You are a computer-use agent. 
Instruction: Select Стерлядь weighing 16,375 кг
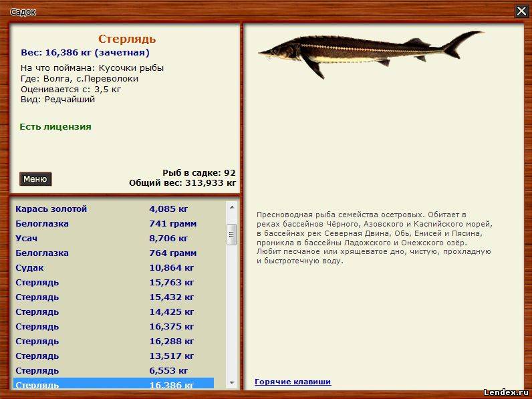coord(114,327)
